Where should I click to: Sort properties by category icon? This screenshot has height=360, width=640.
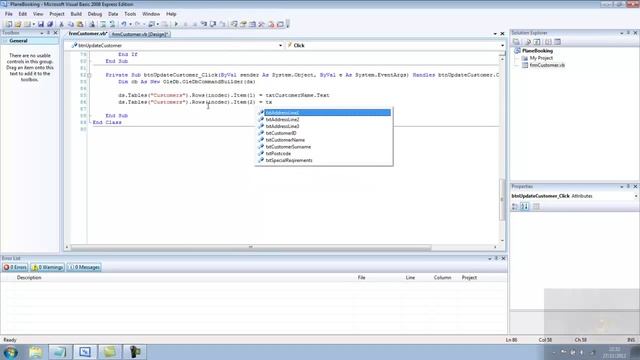[x=515, y=207]
